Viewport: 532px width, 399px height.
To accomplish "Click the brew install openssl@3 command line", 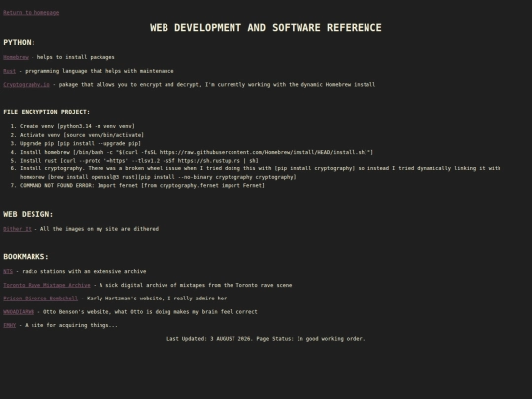I will [x=158, y=177].
